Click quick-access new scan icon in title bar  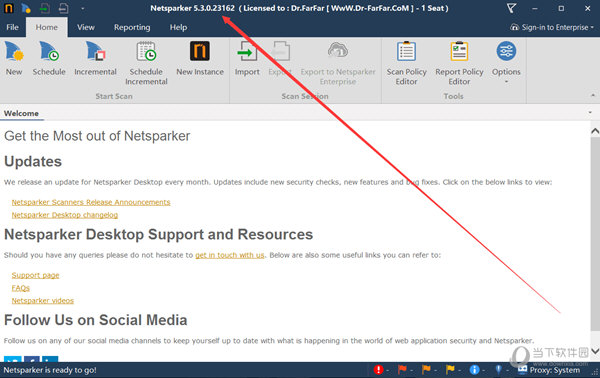pos(26,8)
